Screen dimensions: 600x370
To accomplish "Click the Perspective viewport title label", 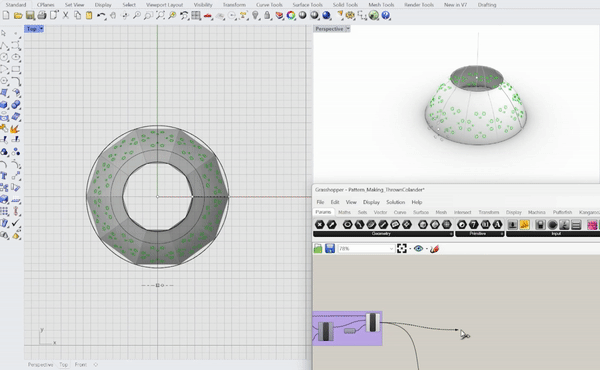I will coord(329,29).
